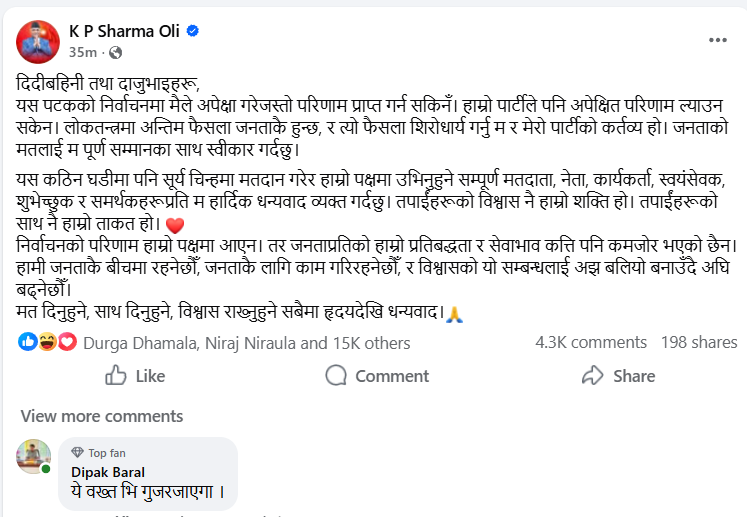The height and width of the screenshot is (517, 747).
Task: Click the Comment speech bubble icon
Action: click(x=337, y=376)
